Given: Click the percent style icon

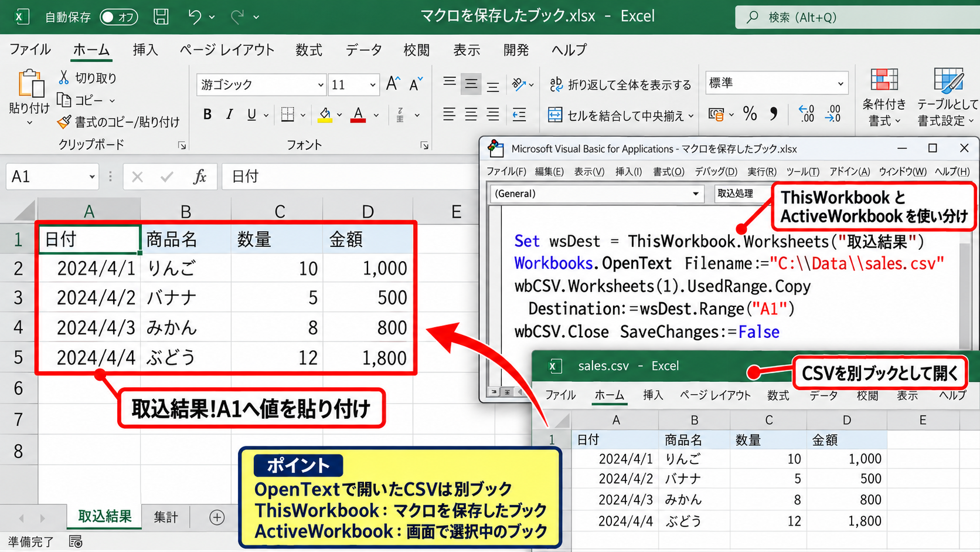Looking at the screenshot, I should pyautogui.click(x=750, y=114).
